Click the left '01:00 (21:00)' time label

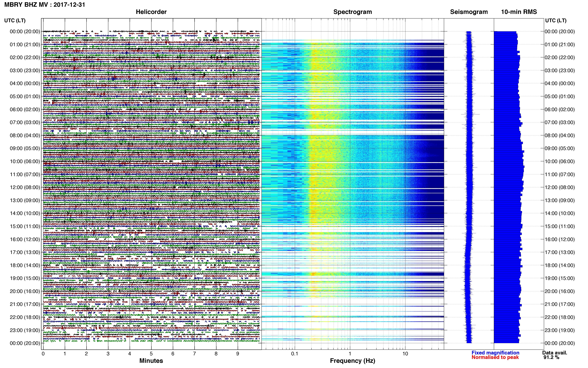click(25, 45)
